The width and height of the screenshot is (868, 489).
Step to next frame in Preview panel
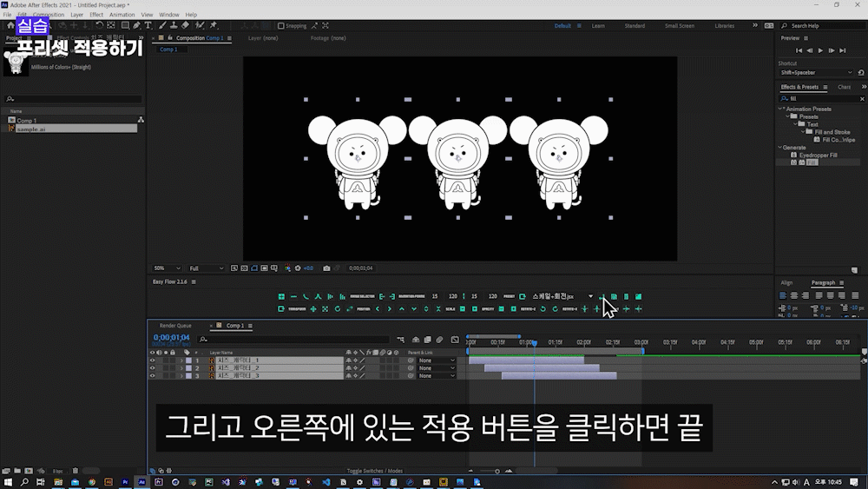pyautogui.click(x=832, y=50)
